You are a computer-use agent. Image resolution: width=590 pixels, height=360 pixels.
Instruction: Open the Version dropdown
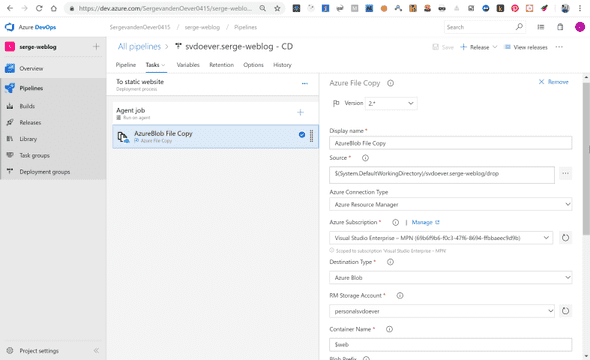(391, 103)
